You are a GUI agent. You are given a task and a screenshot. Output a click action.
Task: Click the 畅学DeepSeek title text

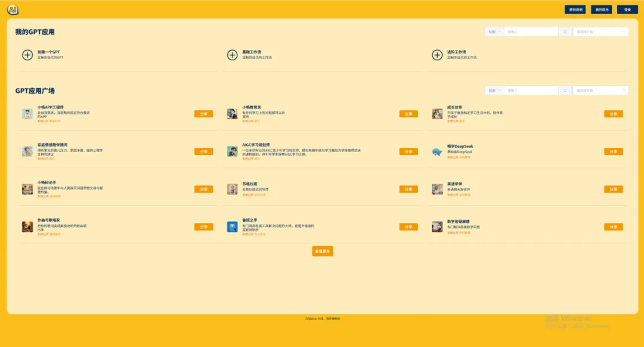460,146
